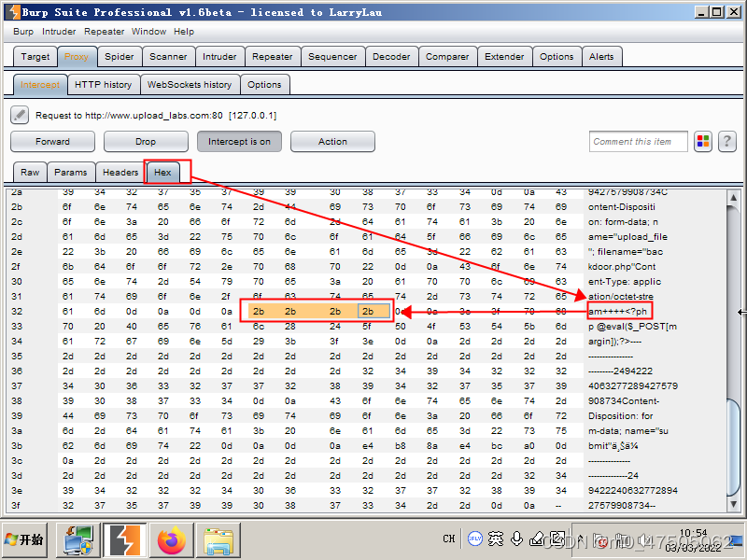Select the Hex view tab

(162, 173)
